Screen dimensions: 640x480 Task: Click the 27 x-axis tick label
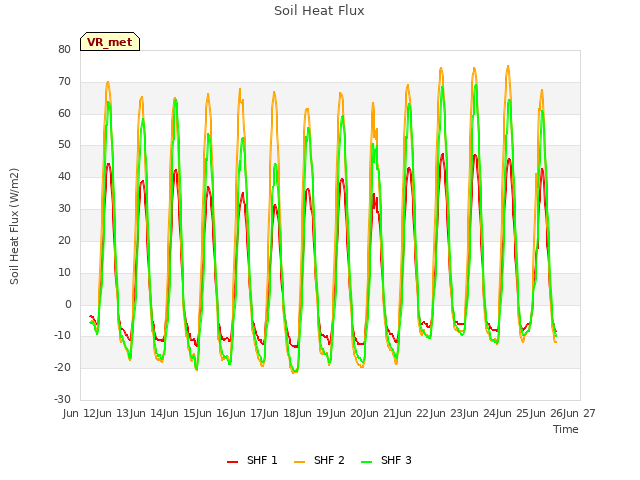(589, 413)
